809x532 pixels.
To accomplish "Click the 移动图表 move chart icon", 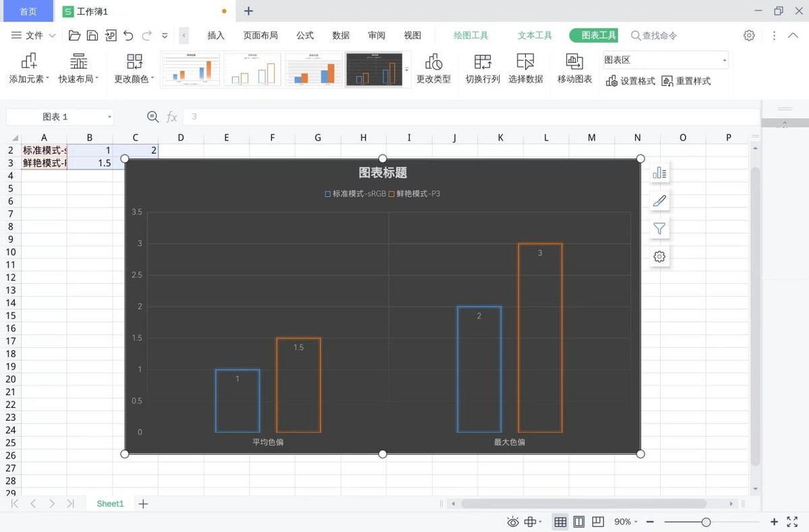I will coord(574,67).
